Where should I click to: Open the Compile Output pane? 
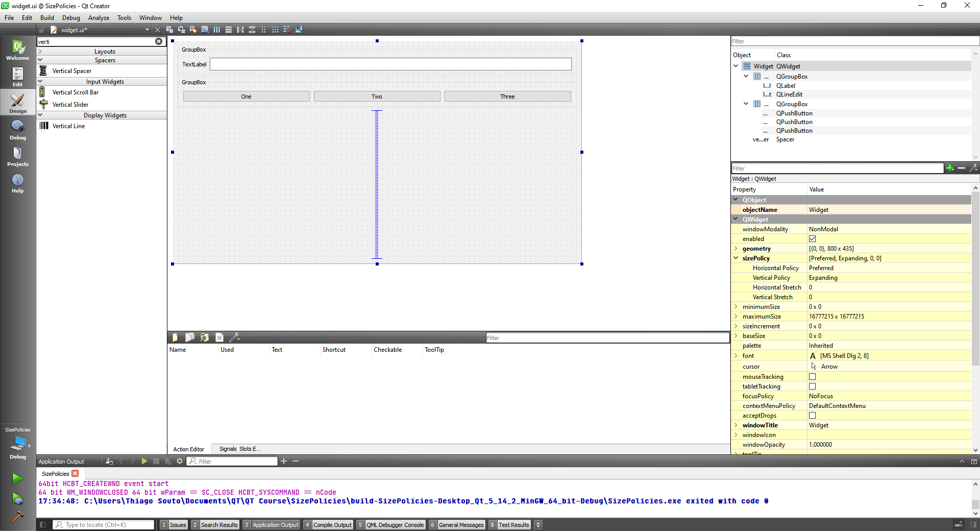[328, 524]
